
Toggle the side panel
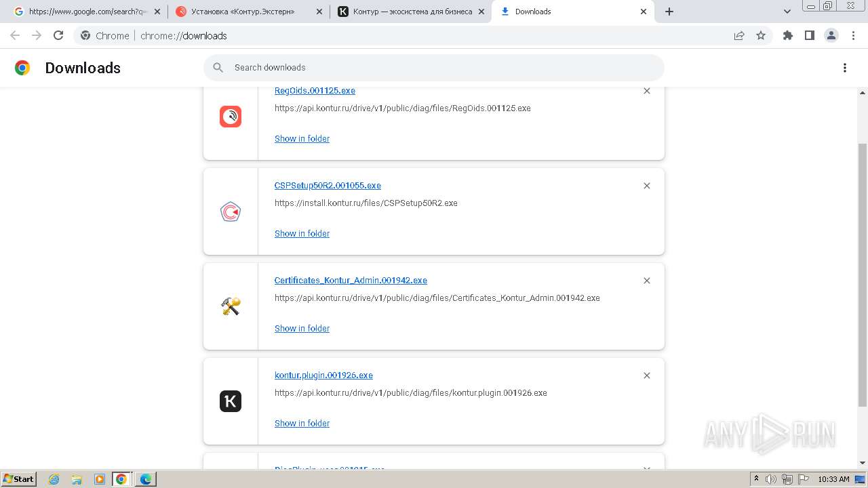tap(810, 35)
